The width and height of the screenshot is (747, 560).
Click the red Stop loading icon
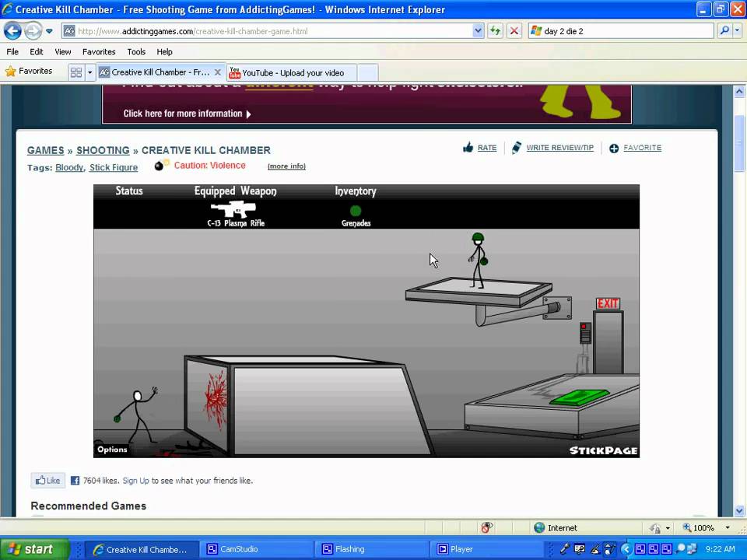[514, 31]
